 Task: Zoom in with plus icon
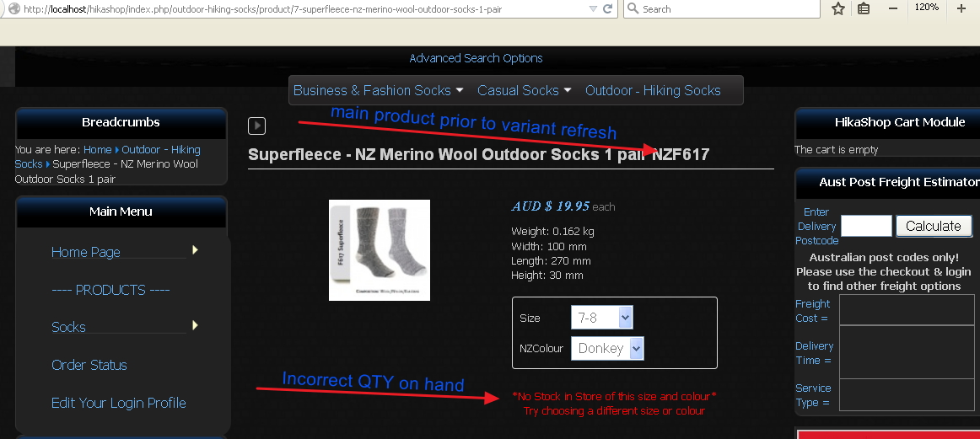[961, 8]
